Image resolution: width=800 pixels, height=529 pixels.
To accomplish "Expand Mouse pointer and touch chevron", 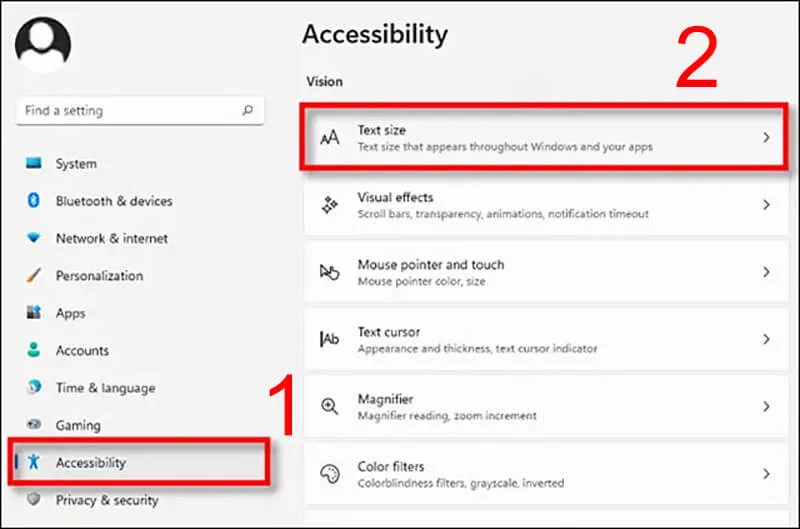I will tap(766, 272).
